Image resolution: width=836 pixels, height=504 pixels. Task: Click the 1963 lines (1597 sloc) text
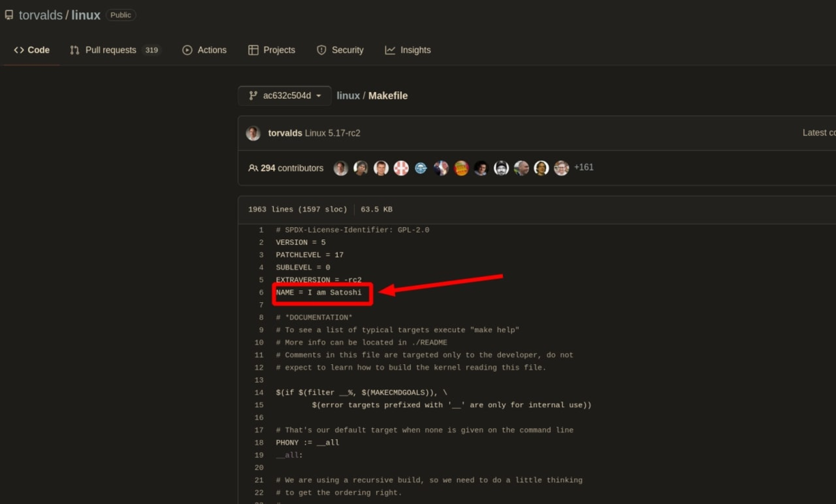coord(297,210)
